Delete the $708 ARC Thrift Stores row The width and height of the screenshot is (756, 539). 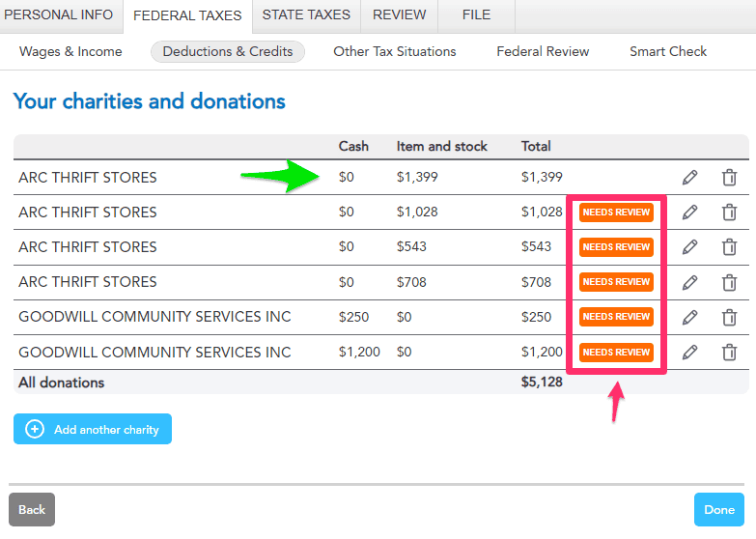(729, 282)
